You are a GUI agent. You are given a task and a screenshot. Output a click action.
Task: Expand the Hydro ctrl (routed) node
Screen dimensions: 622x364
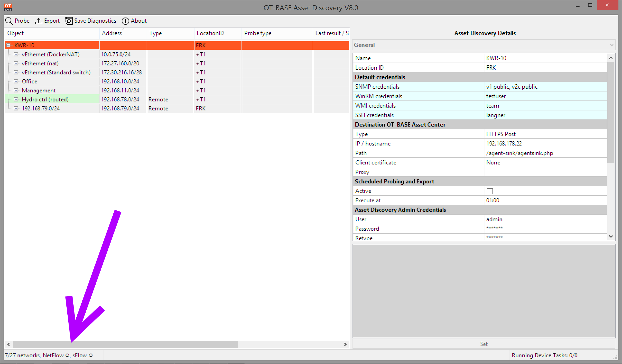click(16, 99)
